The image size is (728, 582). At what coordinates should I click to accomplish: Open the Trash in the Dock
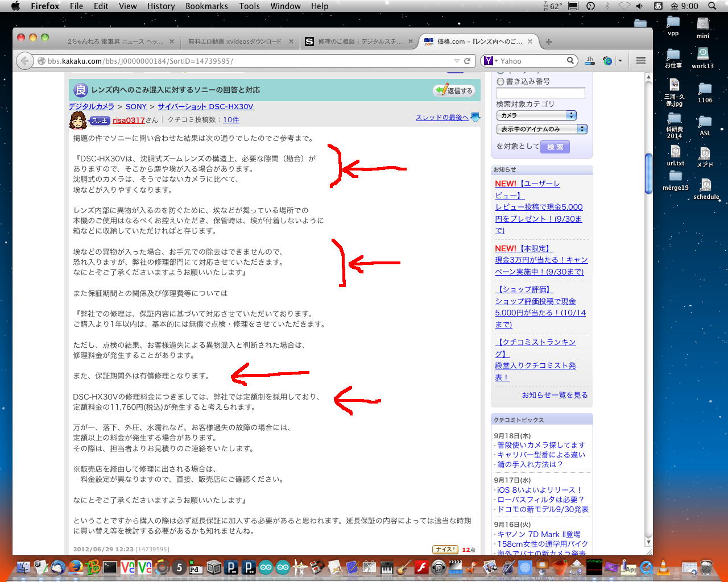point(706,567)
